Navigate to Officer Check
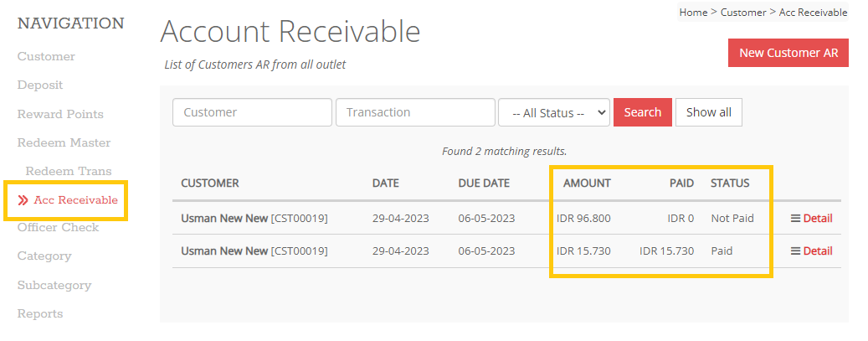 58,228
